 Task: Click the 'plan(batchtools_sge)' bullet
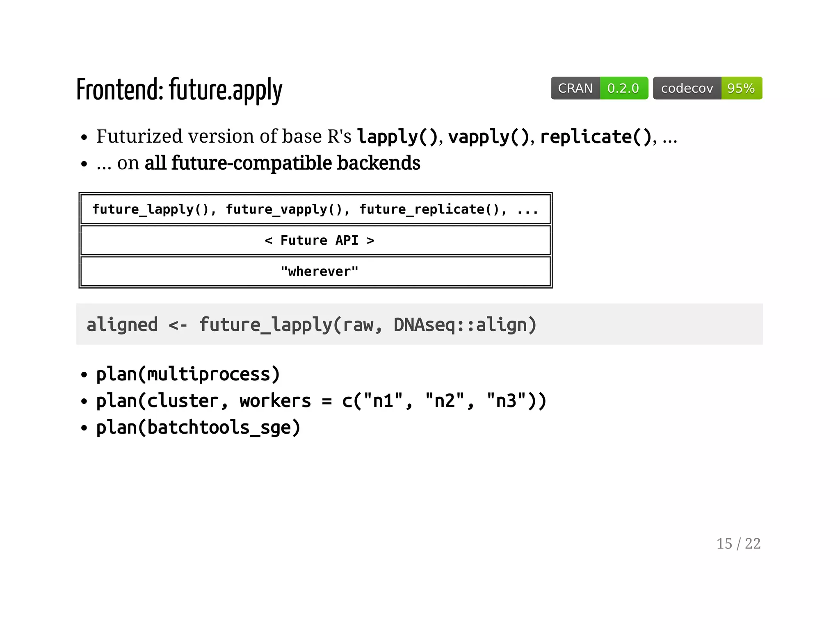[198, 428]
